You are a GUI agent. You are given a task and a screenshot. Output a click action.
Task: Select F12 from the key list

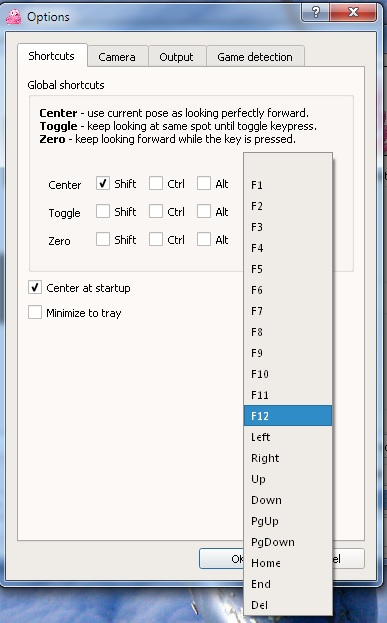click(288, 416)
